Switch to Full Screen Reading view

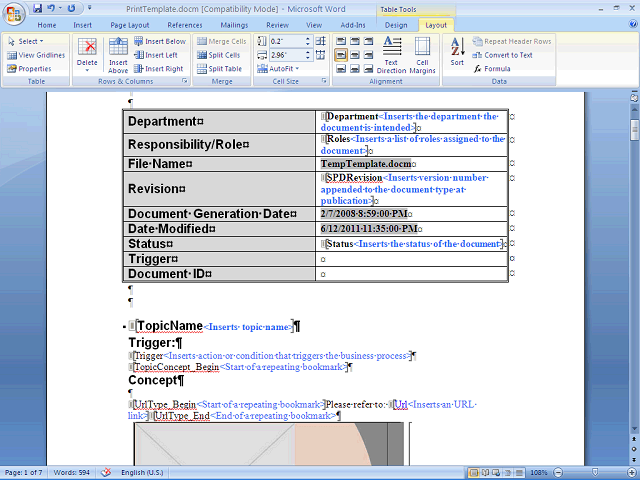[x=485, y=473]
